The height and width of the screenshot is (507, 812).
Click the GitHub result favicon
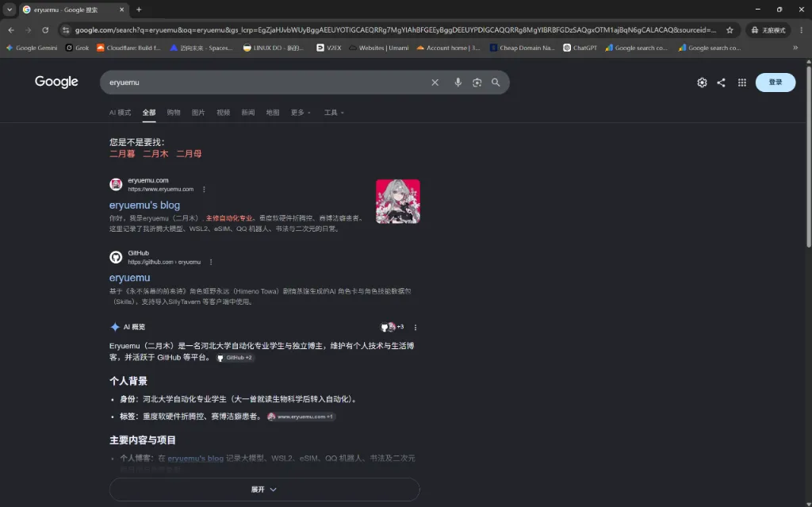pyautogui.click(x=116, y=256)
